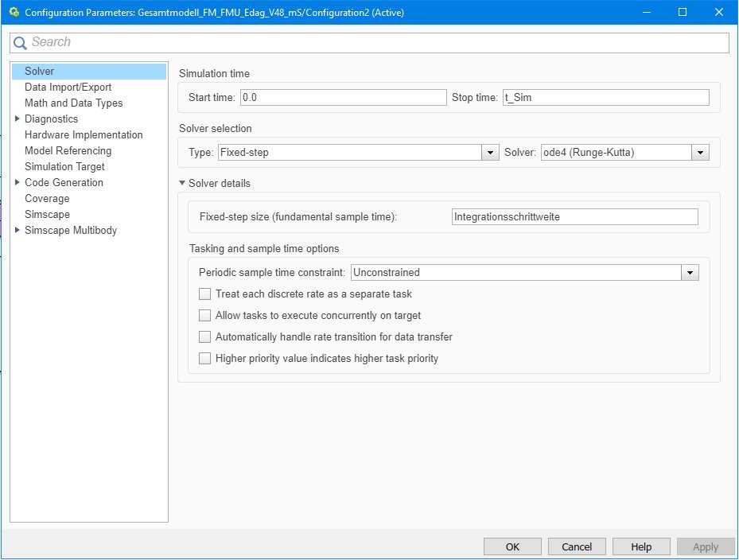Check allow tasks to execute concurrently
739x560 pixels.
pos(205,316)
